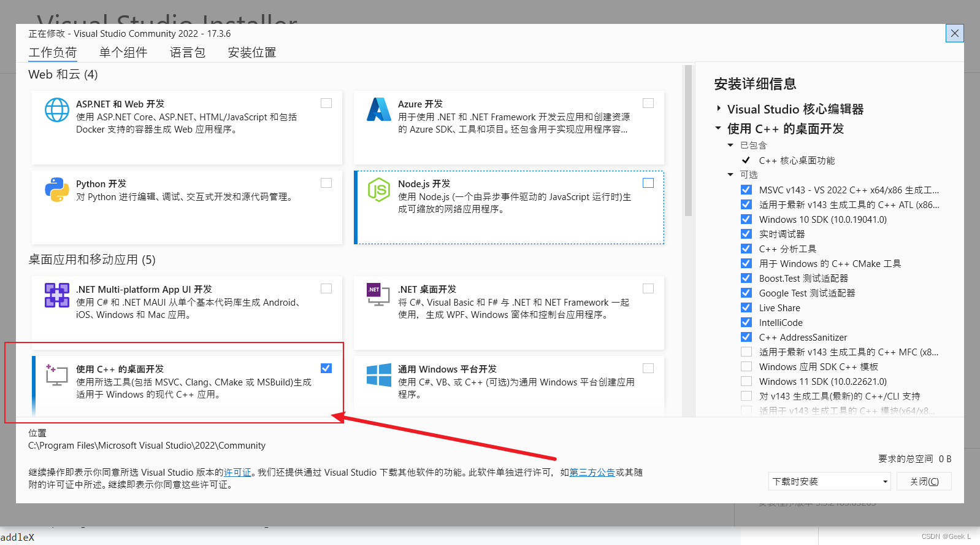The image size is (980, 545).
Task: Switch to the 安装位置 tab
Action: tap(252, 53)
